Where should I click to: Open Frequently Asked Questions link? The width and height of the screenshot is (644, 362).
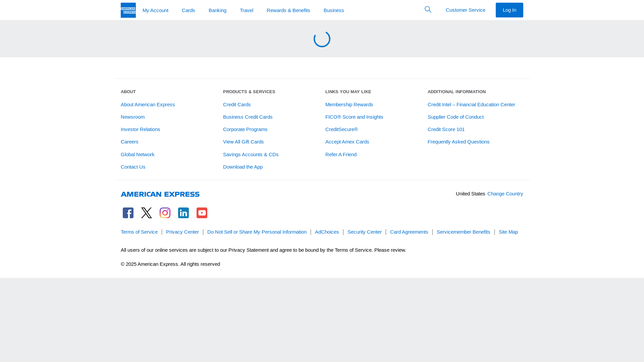(459, 142)
